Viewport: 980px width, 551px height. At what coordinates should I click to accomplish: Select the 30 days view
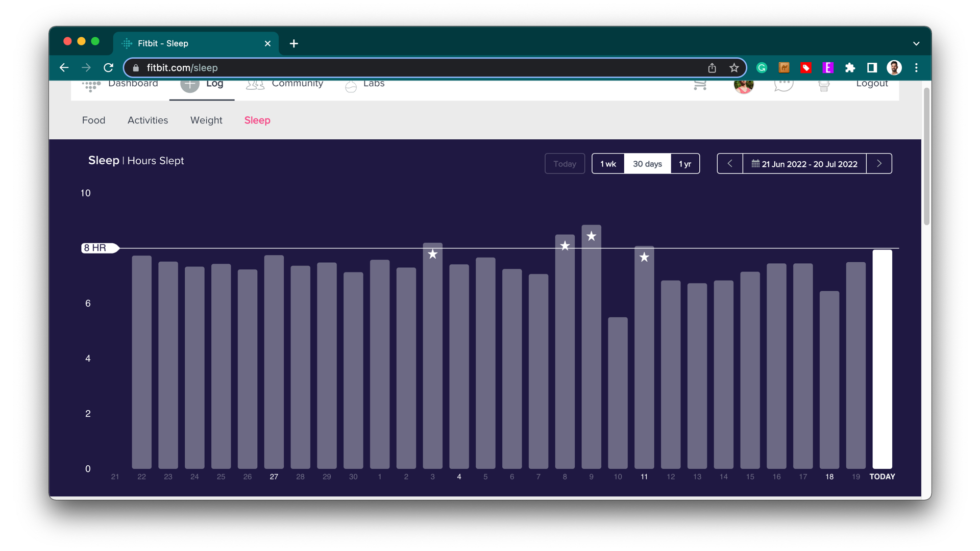click(x=647, y=163)
